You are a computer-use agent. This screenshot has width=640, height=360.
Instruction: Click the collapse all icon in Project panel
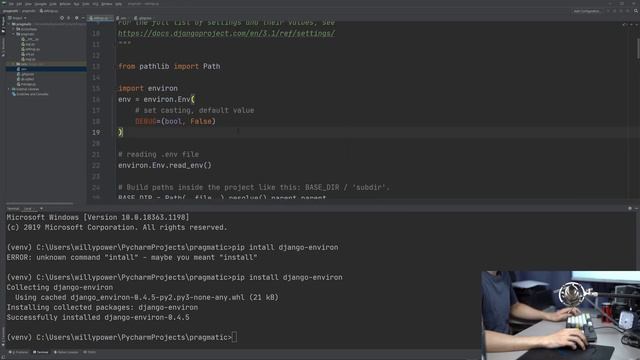click(69, 18)
